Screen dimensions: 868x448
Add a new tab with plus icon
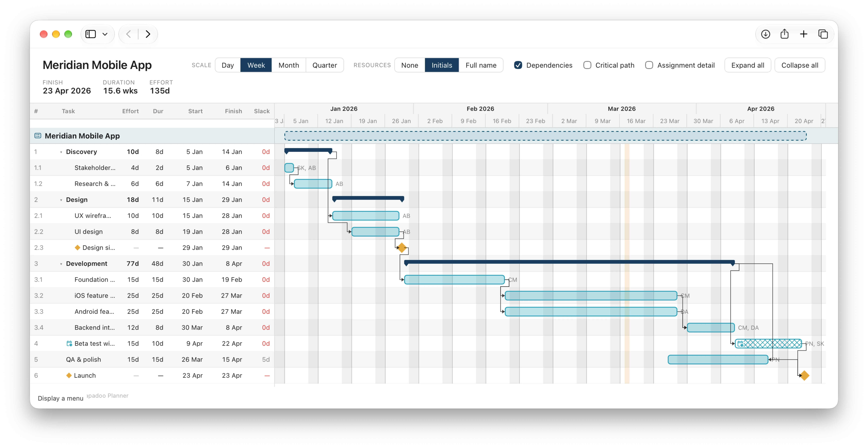point(804,34)
